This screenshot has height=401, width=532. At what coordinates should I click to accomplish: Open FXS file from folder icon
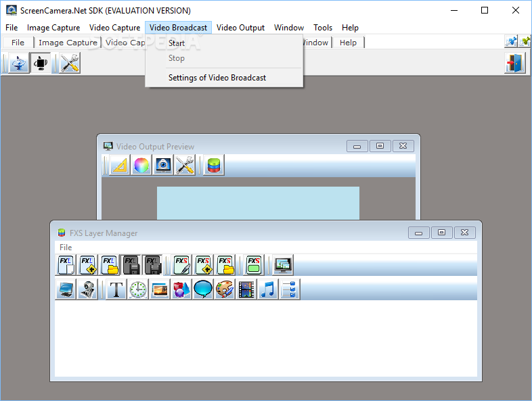point(225,264)
